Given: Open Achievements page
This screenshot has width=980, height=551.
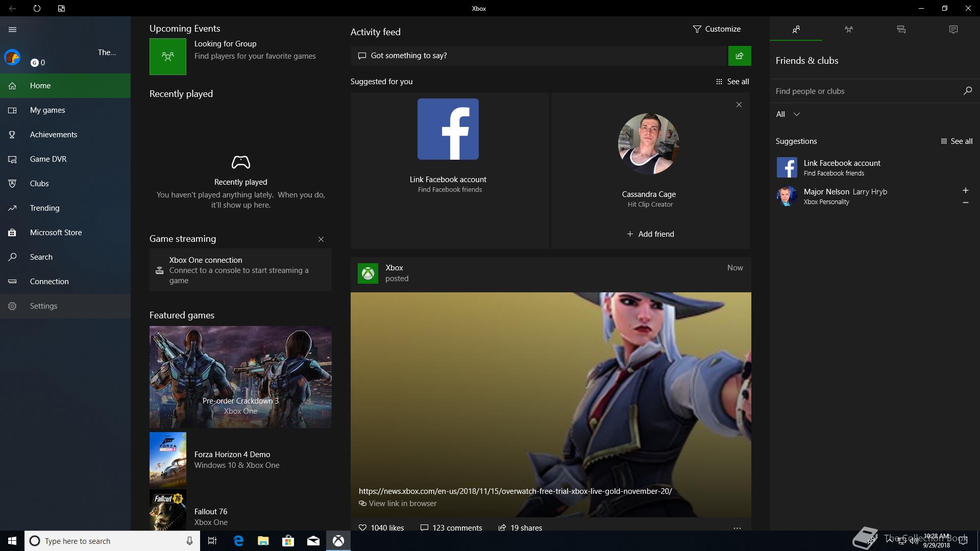Looking at the screenshot, I should click(x=65, y=135).
